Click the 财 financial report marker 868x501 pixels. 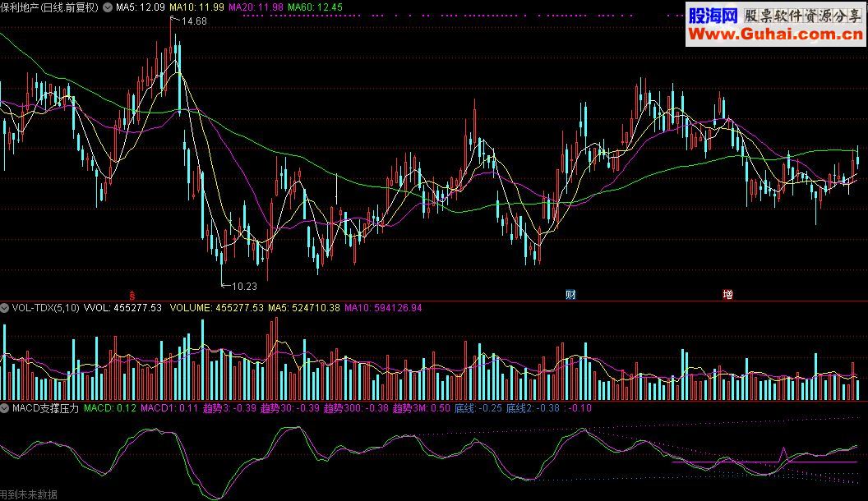570,295
